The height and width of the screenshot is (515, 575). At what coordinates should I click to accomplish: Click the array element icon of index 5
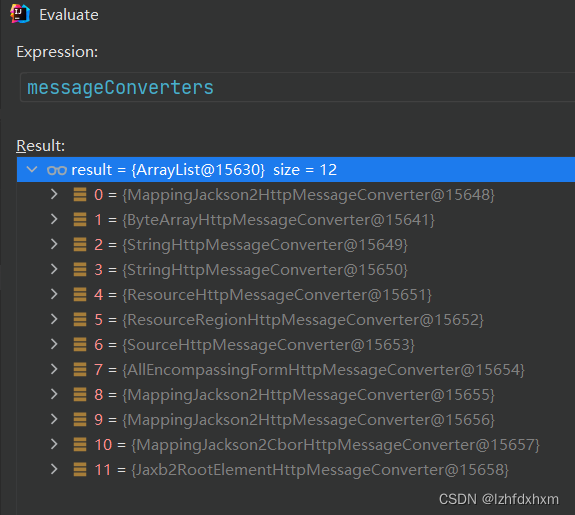(80, 319)
